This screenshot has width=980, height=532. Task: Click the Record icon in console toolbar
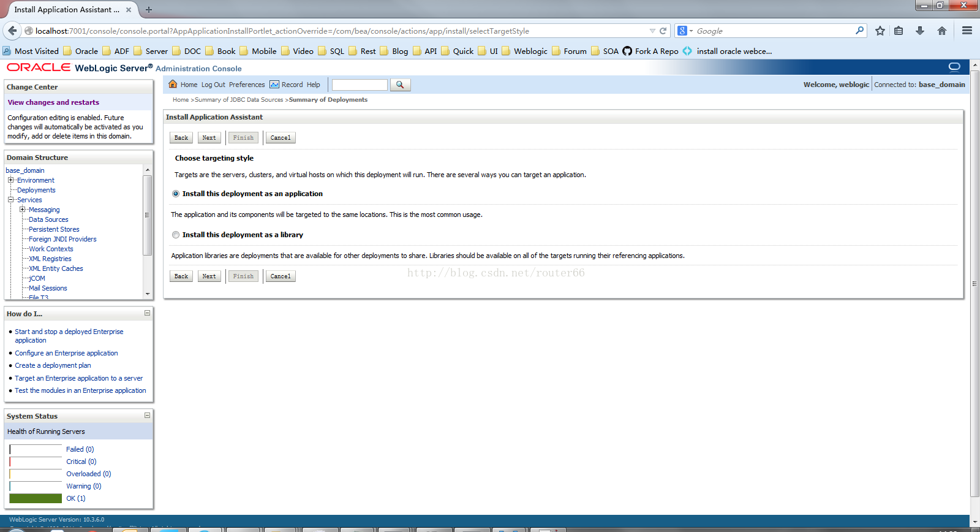click(x=274, y=85)
